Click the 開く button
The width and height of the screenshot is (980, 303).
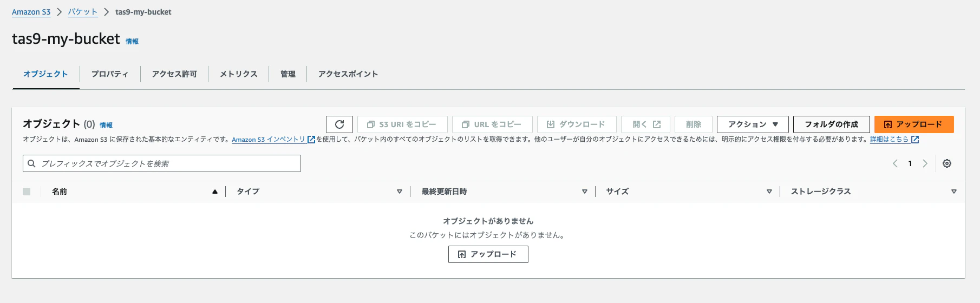pos(645,124)
